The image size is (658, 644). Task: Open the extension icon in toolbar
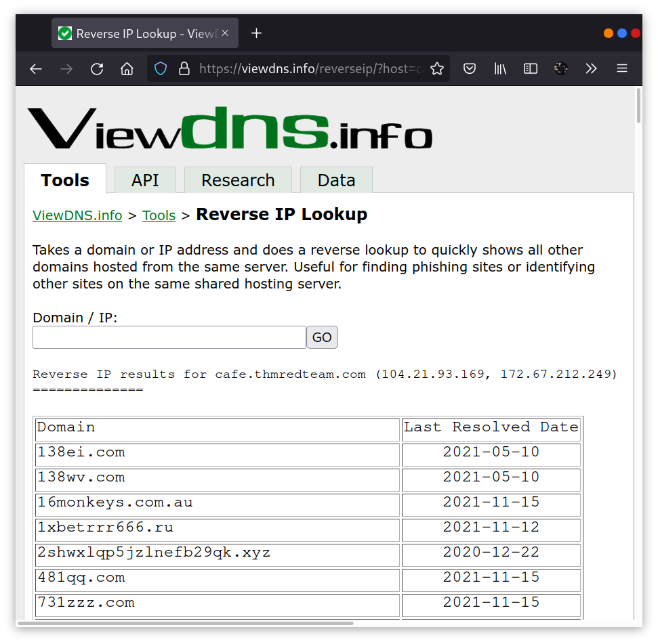coord(560,68)
